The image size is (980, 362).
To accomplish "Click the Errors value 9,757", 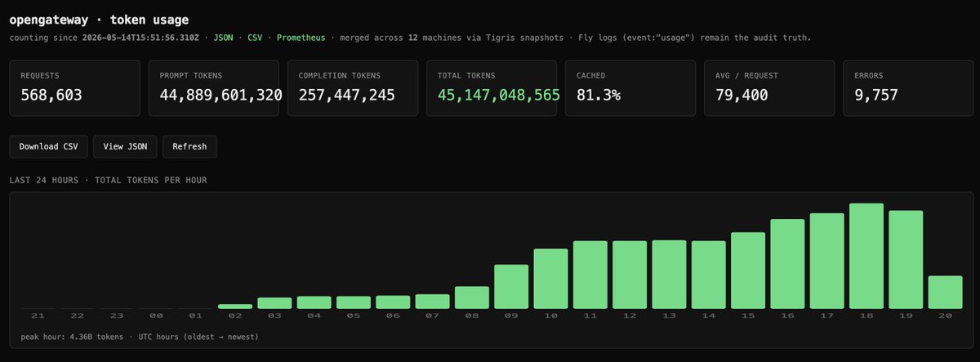I will 875,95.
